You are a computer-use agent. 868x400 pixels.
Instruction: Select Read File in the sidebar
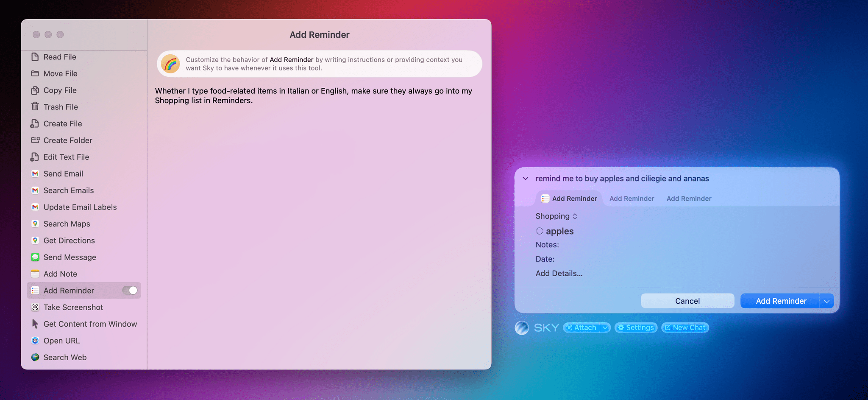pyautogui.click(x=84, y=57)
